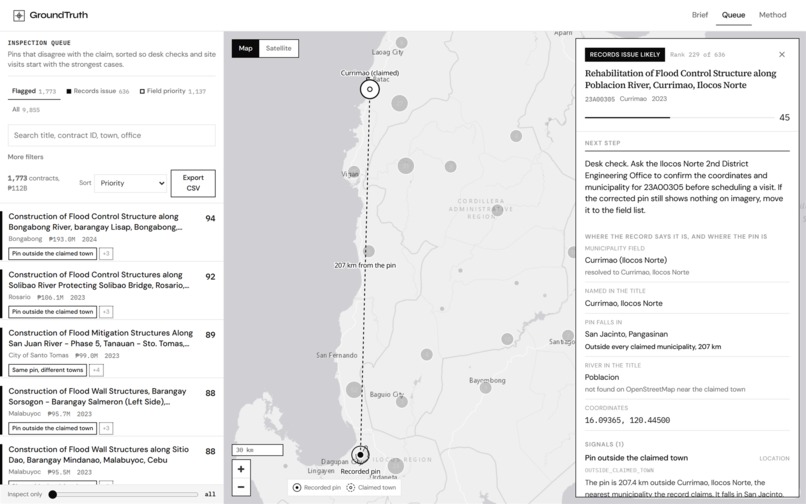Click Recorded pin legend icon

pos(297,488)
